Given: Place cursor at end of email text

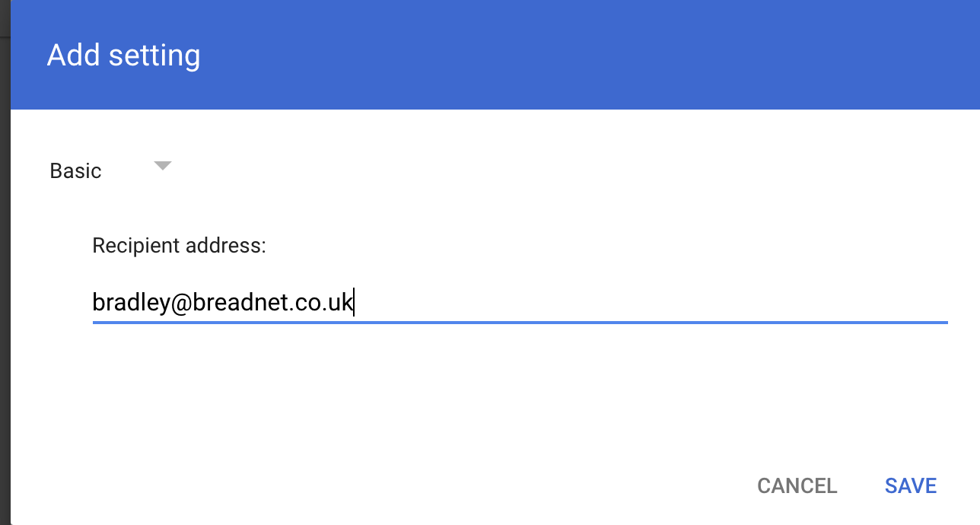Looking at the screenshot, I should point(354,303).
